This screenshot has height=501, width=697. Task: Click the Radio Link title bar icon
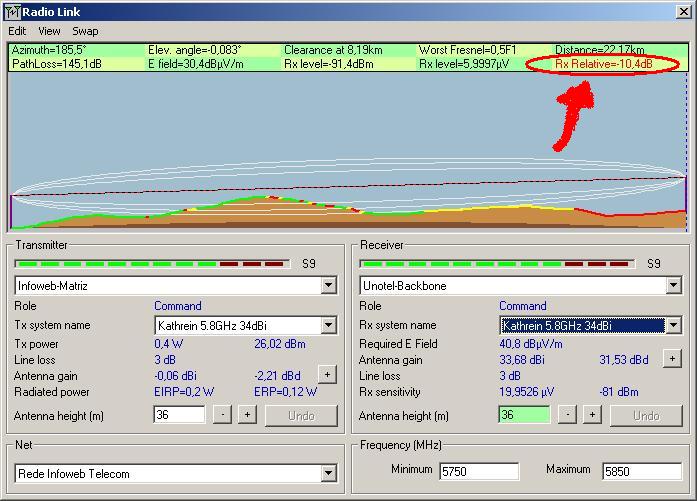12,11
